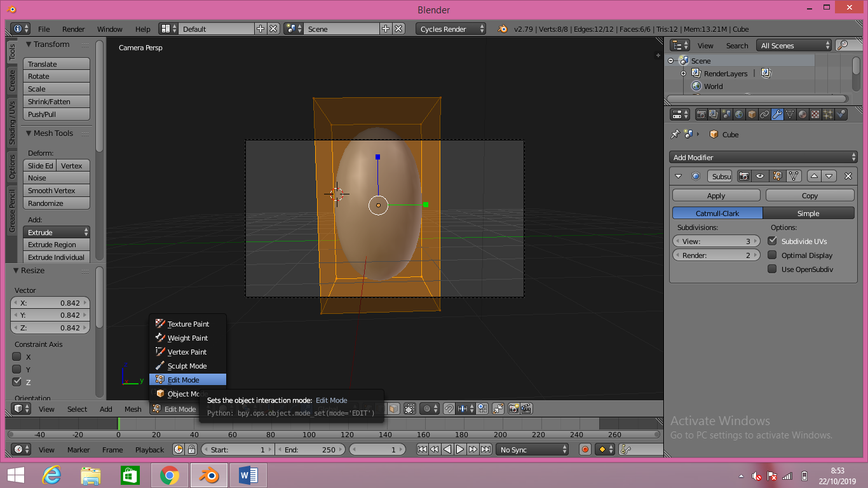This screenshot has height=488, width=868.
Task: Select Sculpt Mode from mode menu
Action: click(187, 366)
